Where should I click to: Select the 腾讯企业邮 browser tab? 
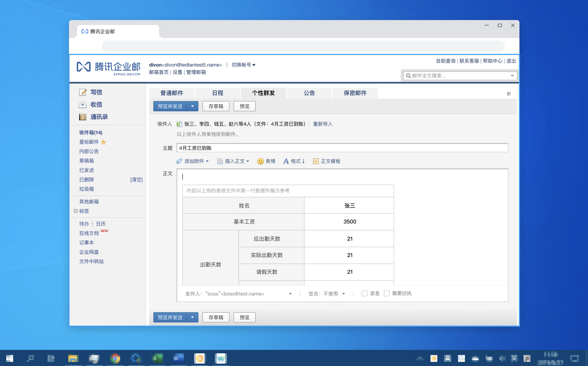tap(118, 32)
